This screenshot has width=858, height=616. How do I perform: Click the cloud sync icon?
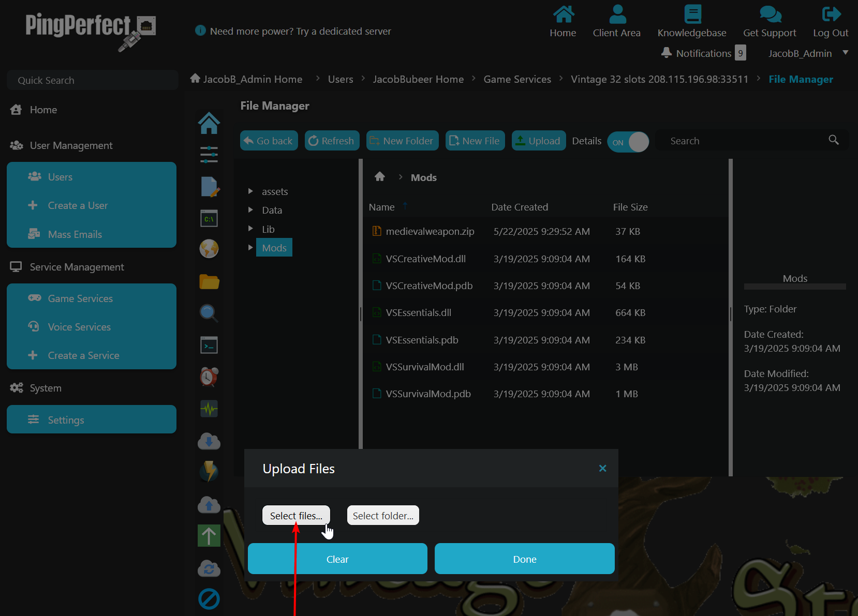point(209,568)
